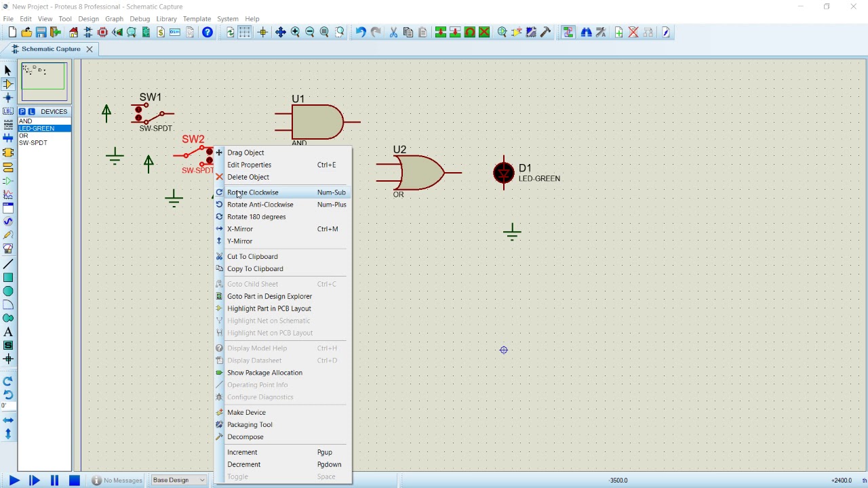
Task: Open the Debug menu
Action: [140, 19]
